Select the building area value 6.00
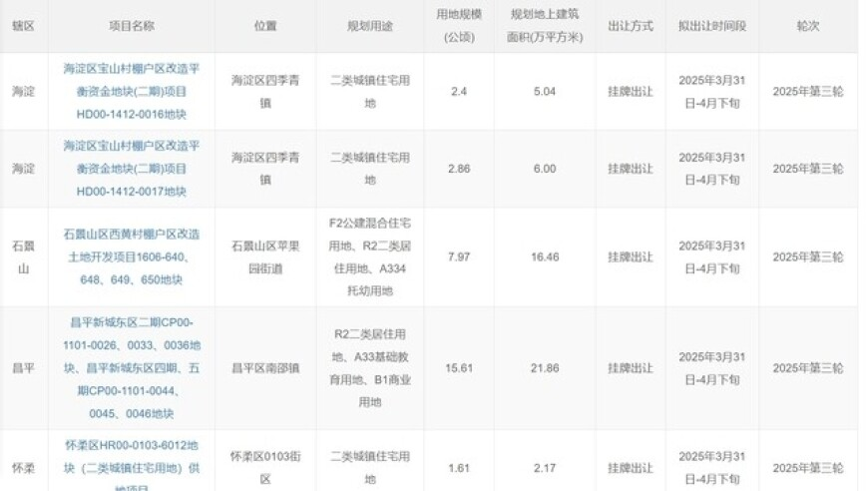 (x=545, y=169)
